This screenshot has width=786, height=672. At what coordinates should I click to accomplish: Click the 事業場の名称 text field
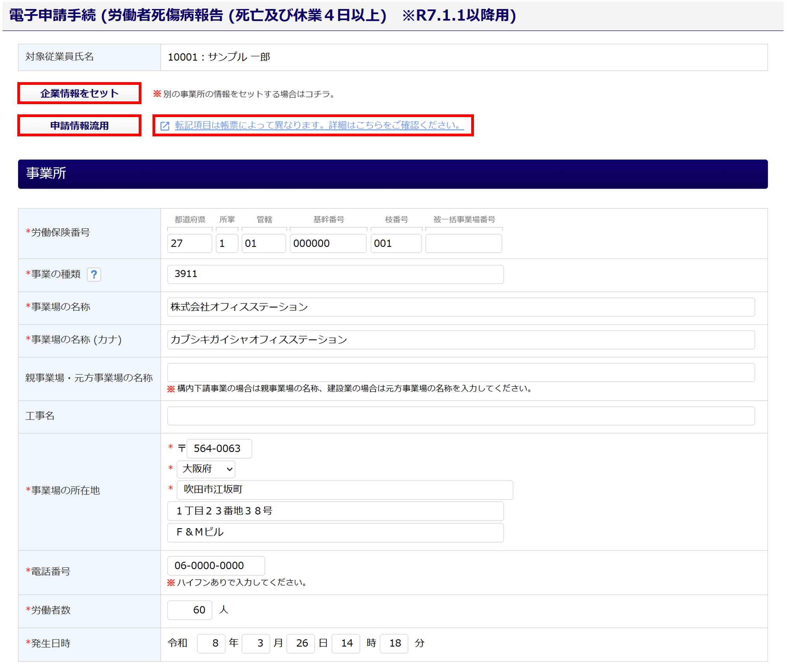pyautogui.click(x=460, y=307)
